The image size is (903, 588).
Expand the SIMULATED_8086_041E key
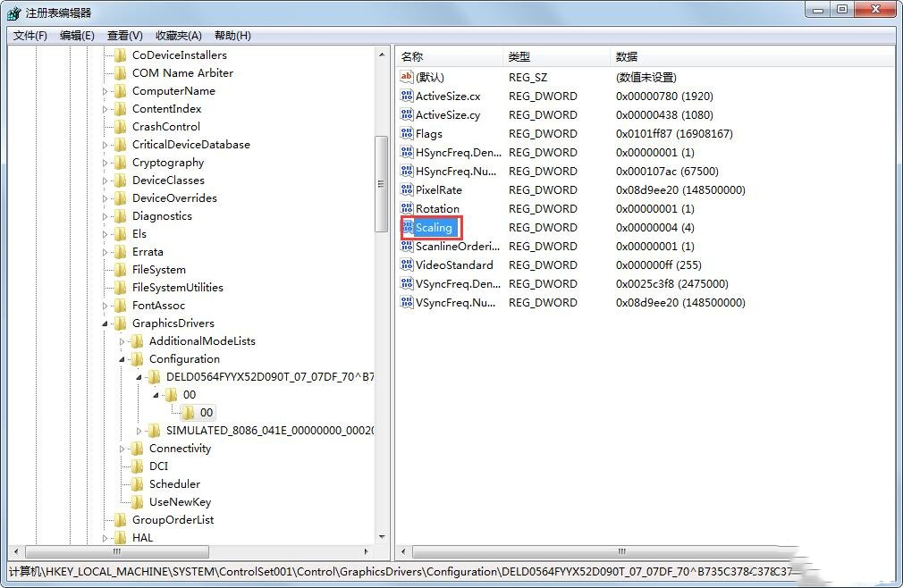coord(139,431)
